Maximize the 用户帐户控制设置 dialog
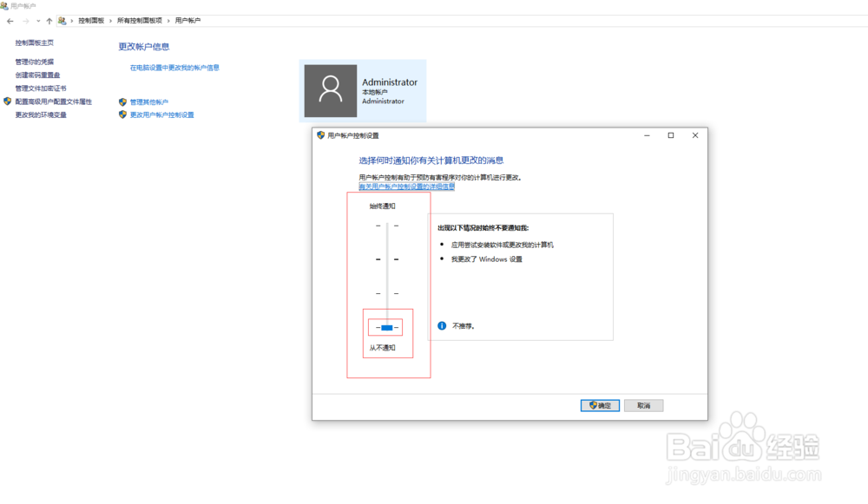Image resolution: width=868 pixels, height=504 pixels. pyautogui.click(x=671, y=135)
